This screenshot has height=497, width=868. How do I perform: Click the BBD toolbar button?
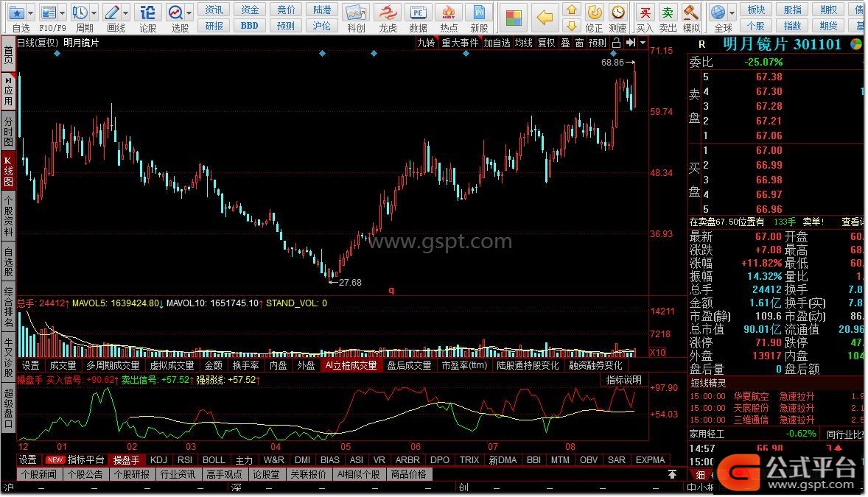click(x=250, y=26)
